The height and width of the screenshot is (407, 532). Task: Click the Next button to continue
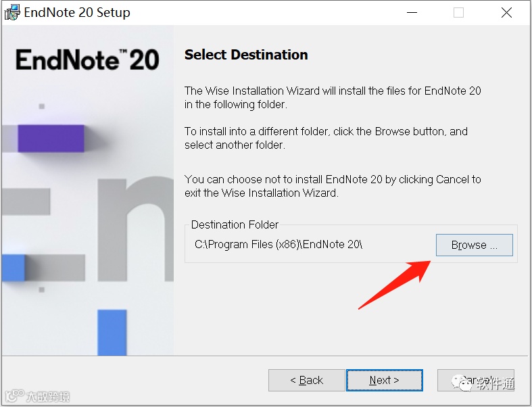(x=385, y=380)
